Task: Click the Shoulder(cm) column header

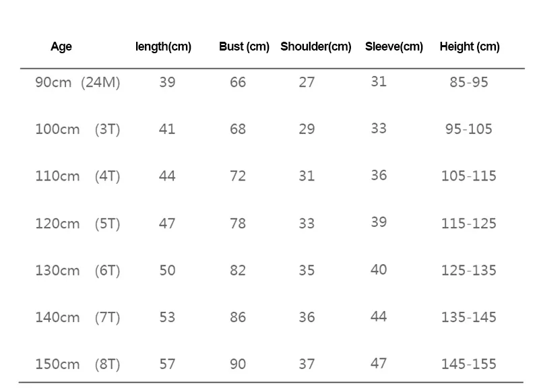Action: pyautogui.click(x=315, y=47)
